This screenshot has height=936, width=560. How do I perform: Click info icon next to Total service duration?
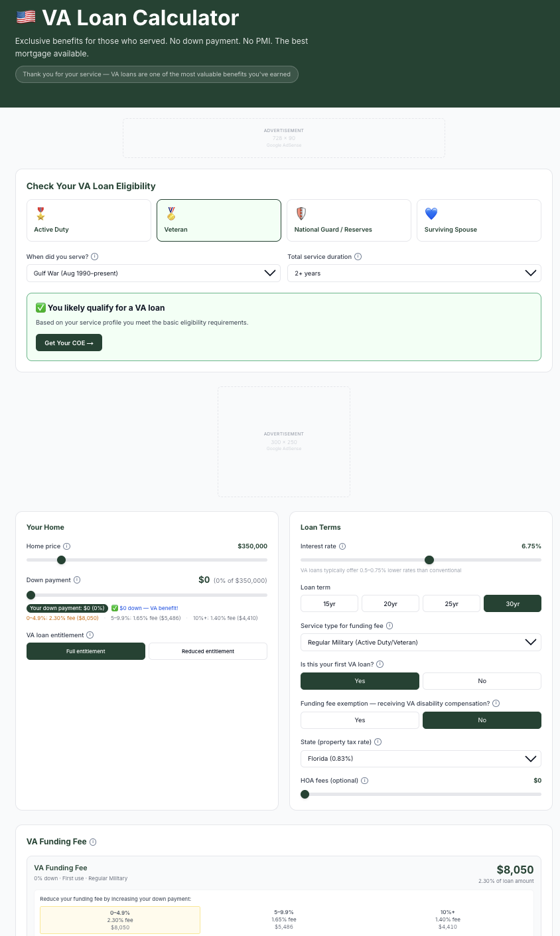coord(358,257)
